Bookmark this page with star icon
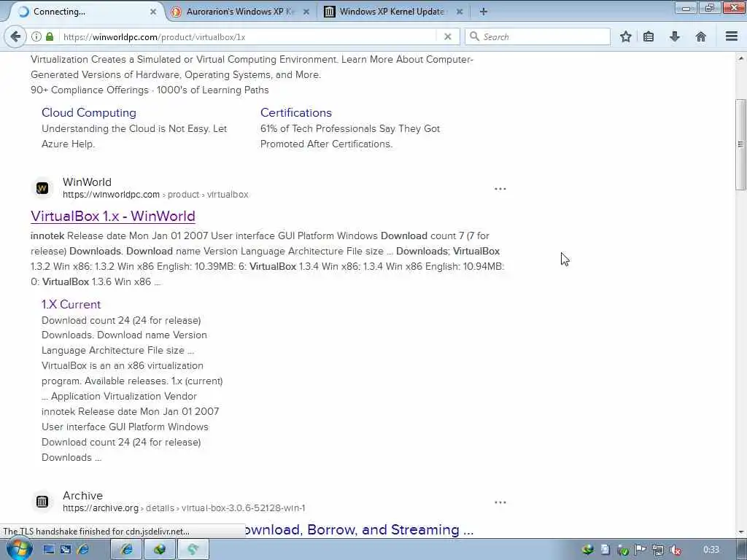Viewport: 747px width, 560px height. pyautogui.click(x=625, y=36)
